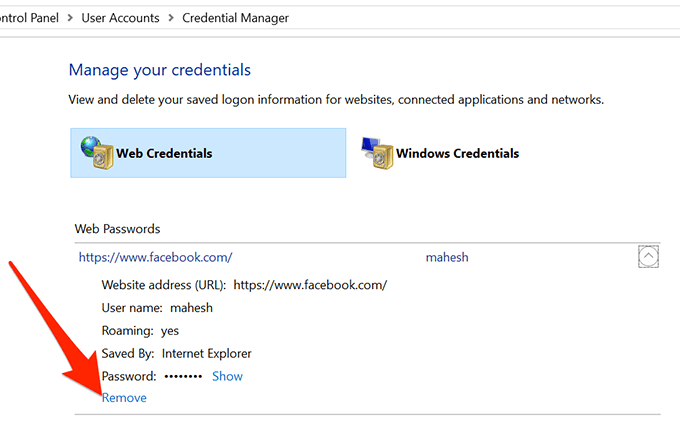The width and height of the screenshot is (680, 440).
Task: Switch to the Web Credentials label
Action: pyautogui.click(x=164, y=154)
